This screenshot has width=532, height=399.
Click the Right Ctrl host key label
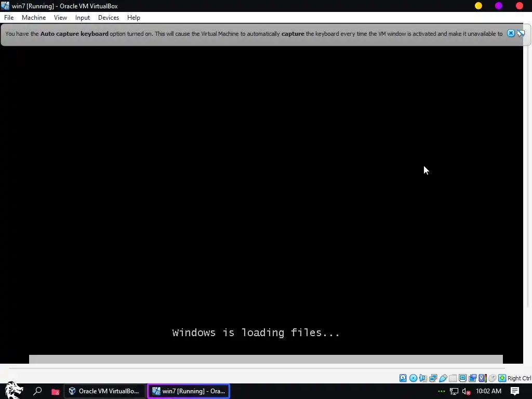pos(520,378)
